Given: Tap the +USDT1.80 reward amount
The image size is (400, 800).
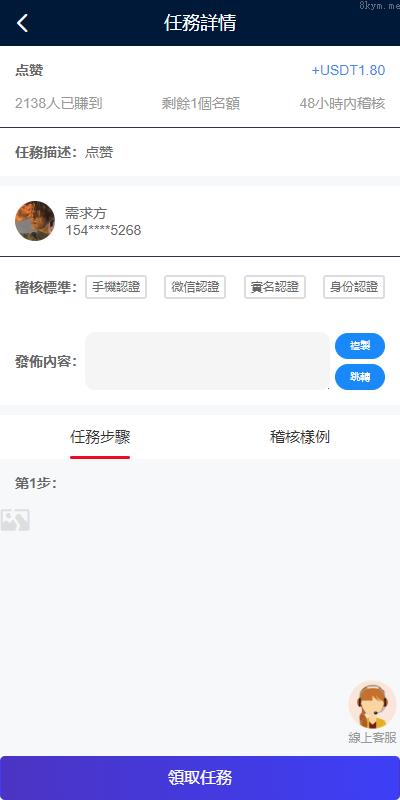Looking at the screenshot, I should point(348,70).
